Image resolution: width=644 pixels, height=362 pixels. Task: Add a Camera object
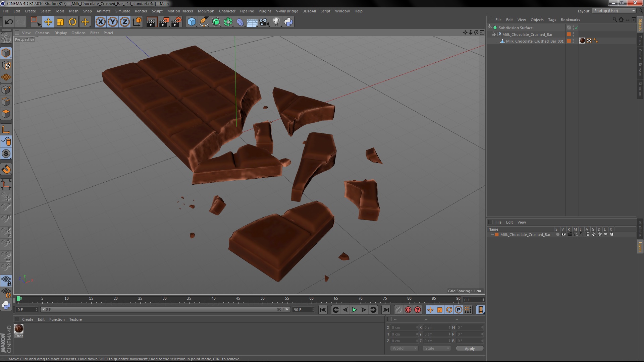click(x=264, y=22)
